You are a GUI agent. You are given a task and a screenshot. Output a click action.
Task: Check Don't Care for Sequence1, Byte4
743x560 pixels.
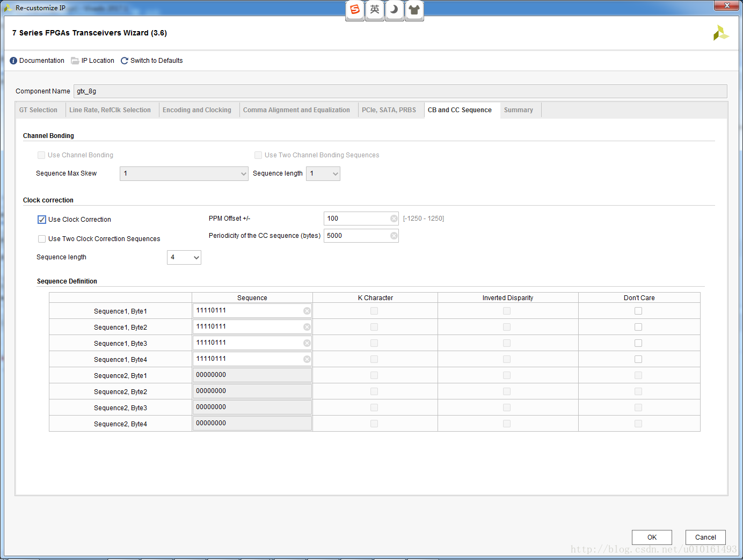[638, 359]
